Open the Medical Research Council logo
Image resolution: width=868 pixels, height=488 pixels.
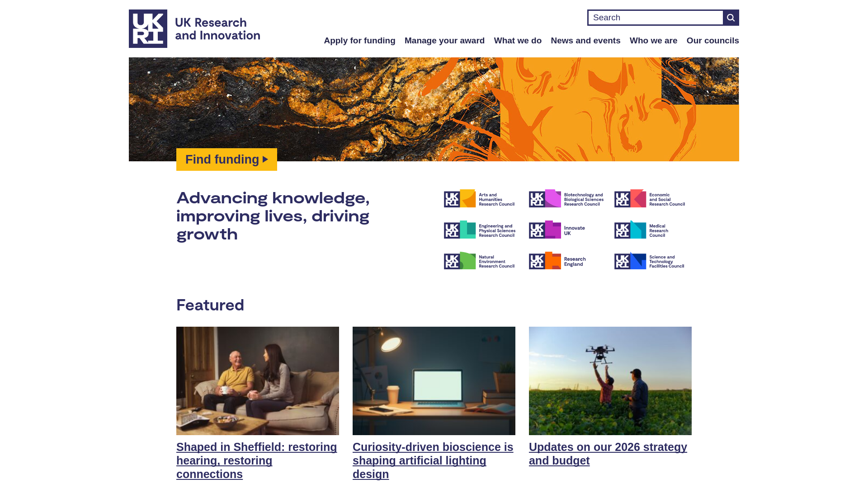coord(642,230)
